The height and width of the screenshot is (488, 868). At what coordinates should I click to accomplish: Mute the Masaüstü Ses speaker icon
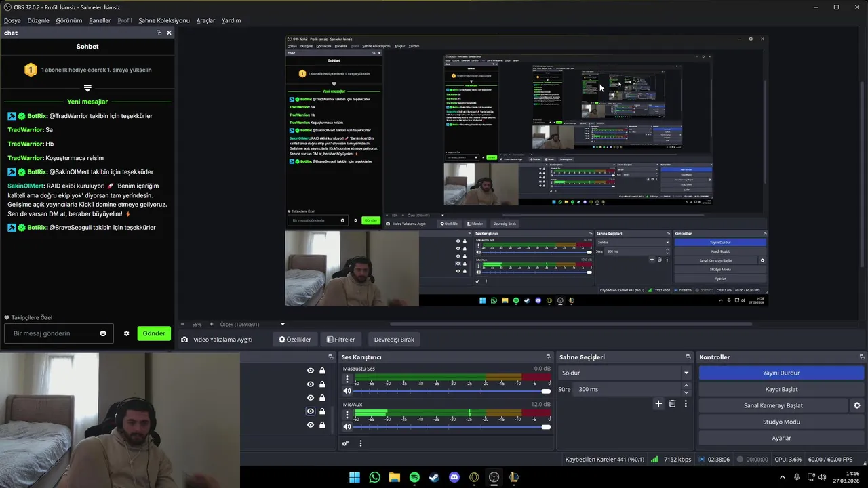pos(347,391)
